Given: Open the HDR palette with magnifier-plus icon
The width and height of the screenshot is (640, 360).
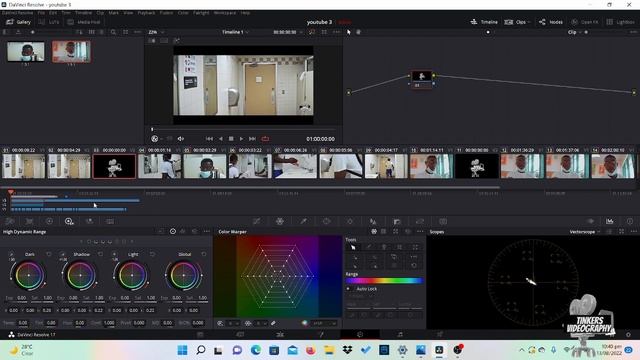Looking at the screenshot, I should (x=69, y=221).
